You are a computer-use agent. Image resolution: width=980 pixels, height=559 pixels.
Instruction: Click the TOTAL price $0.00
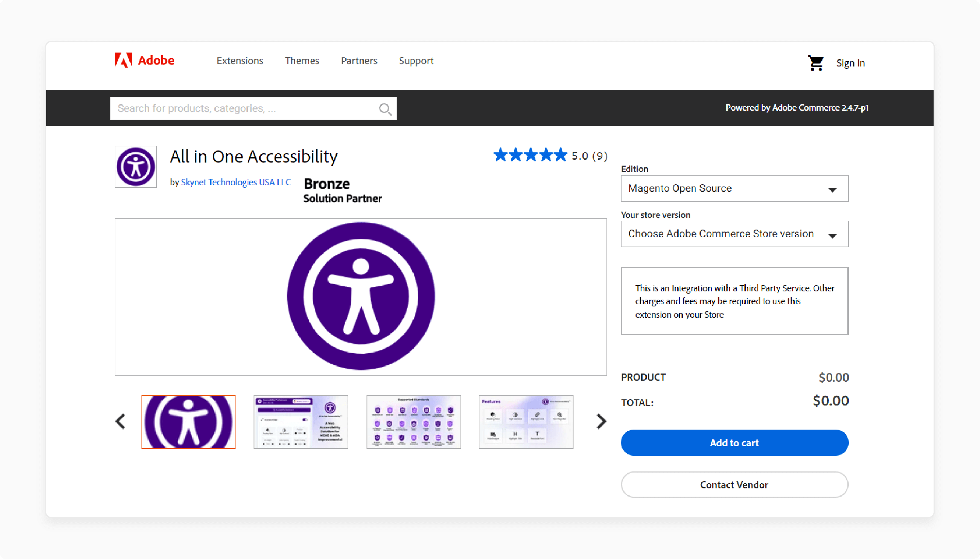pos(830,401)
